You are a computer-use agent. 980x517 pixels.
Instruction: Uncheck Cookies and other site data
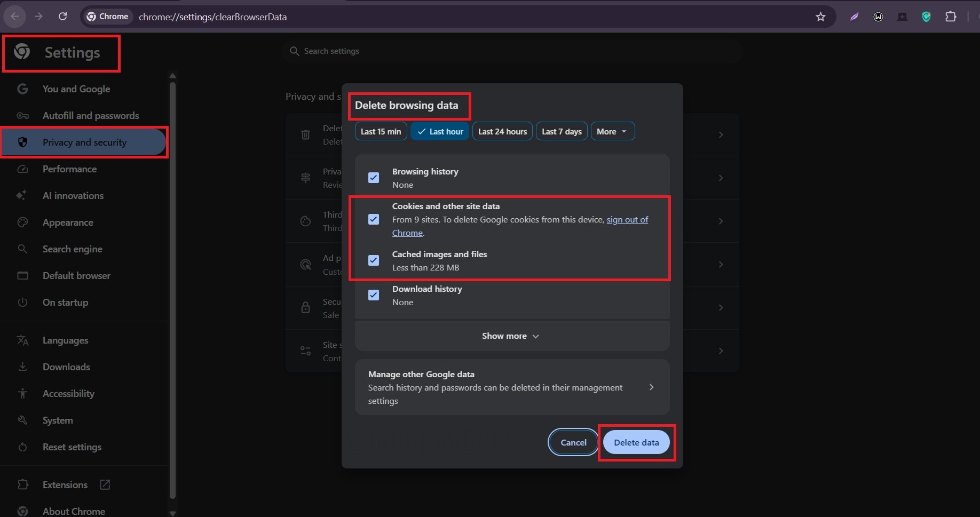[x=373, y=219]
